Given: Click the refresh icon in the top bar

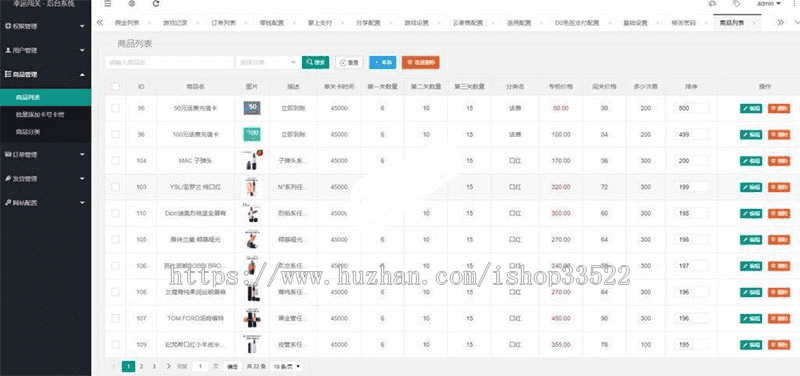Looking at the screenshot, I should tap(156, 4).
